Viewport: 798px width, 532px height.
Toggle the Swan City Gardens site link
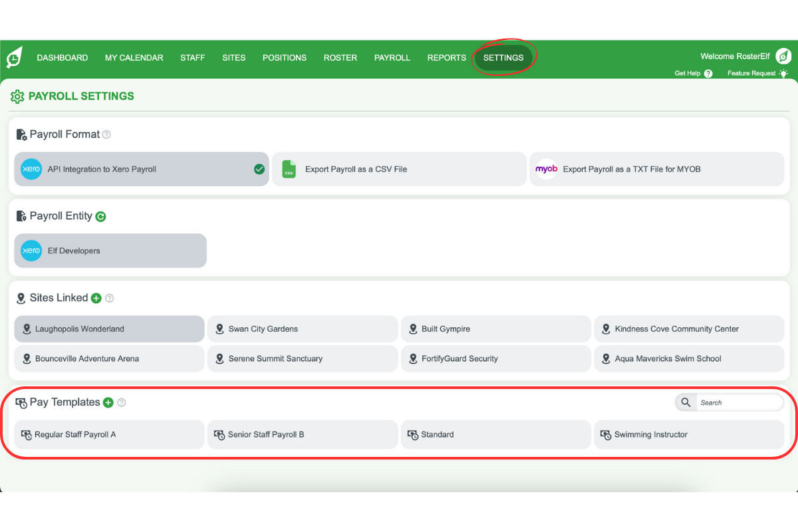pos(303,329)
